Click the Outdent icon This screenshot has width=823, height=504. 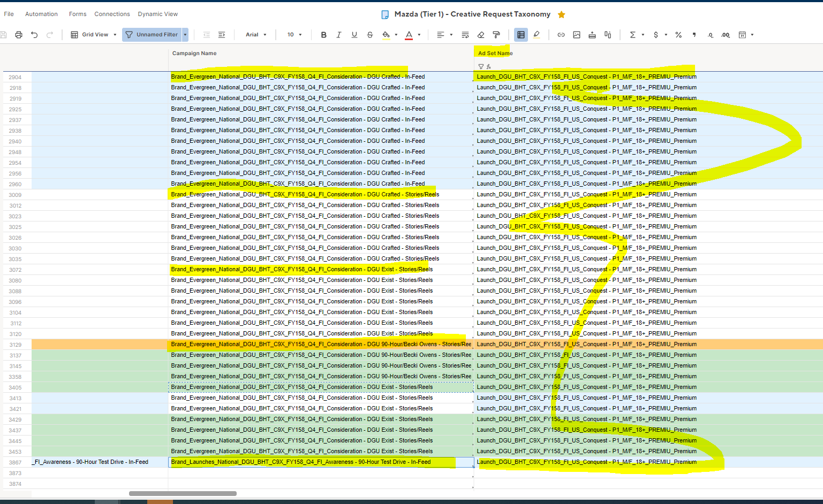(206, 35)
